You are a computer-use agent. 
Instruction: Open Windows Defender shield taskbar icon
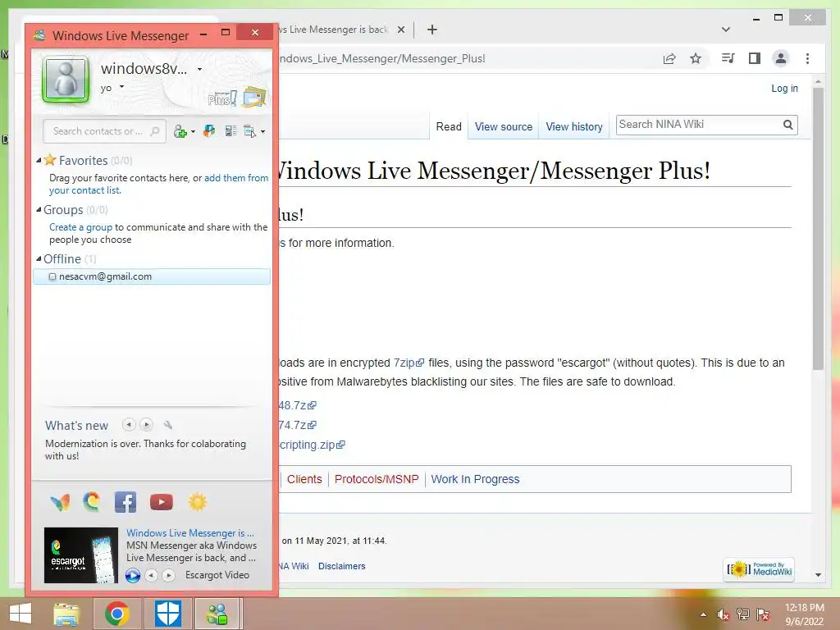(x=167, y=614)
